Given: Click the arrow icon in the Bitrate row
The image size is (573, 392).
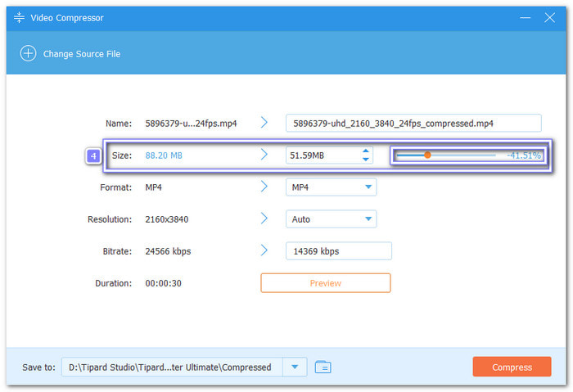Looking at the screenshot, I should (264, 250).
